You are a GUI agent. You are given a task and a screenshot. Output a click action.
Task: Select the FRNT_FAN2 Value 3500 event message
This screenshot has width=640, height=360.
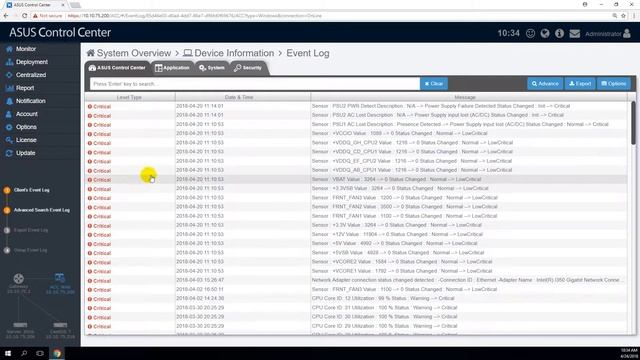click(404, 207)
